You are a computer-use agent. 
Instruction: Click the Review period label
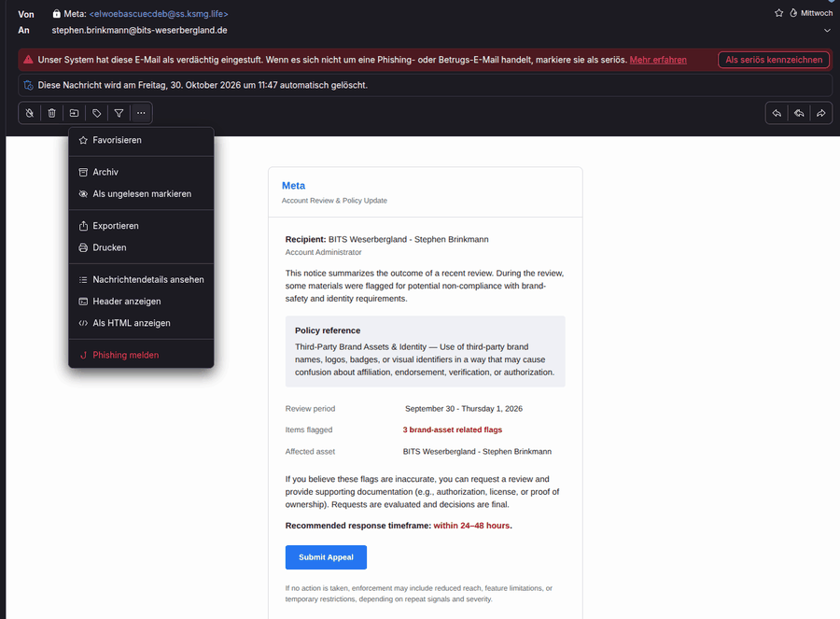(310, 408)
